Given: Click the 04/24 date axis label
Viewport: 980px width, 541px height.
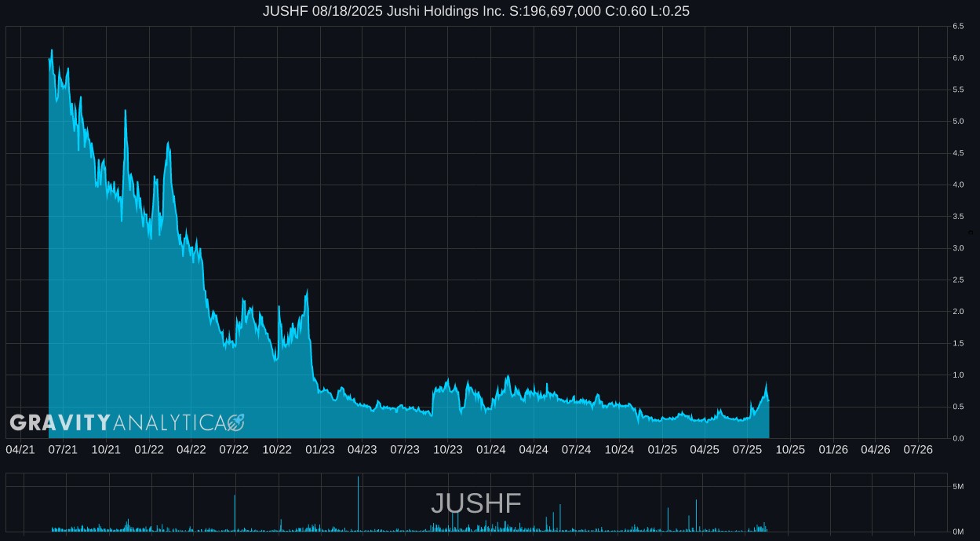Looking at the screenshot, I should (x=534, y=449).
